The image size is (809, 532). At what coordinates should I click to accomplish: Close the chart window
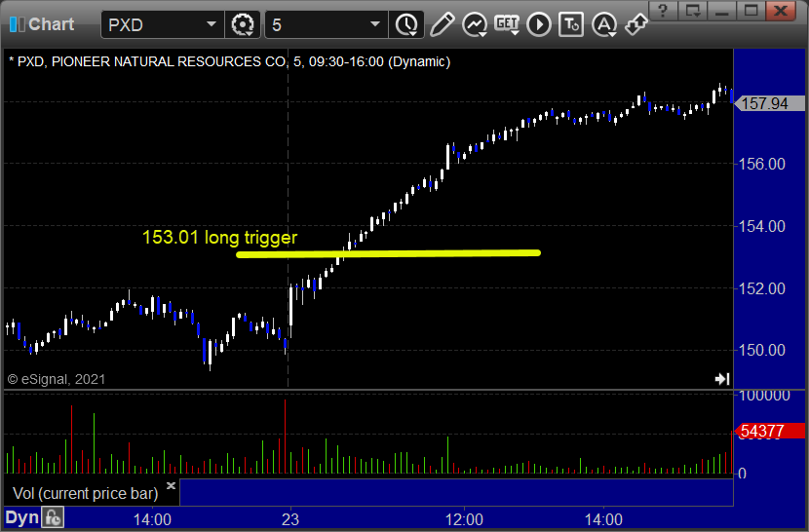pyautogui.click(x=781, y=11)
